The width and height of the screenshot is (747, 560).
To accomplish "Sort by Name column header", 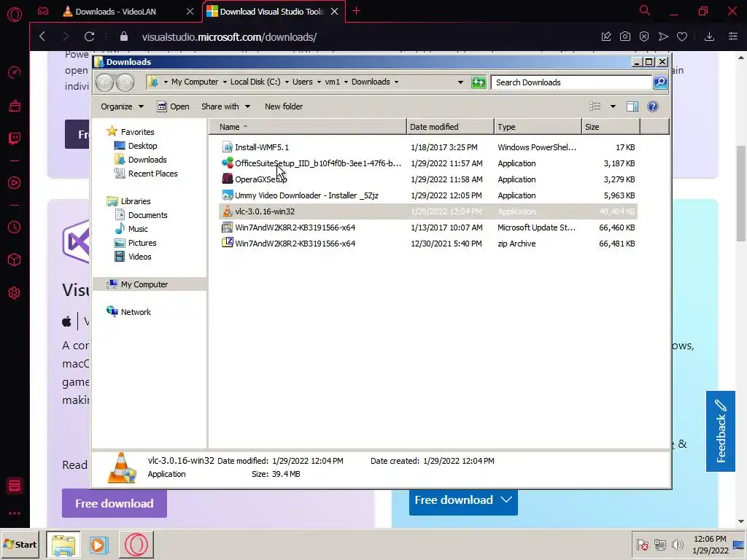I will (307, 127).
